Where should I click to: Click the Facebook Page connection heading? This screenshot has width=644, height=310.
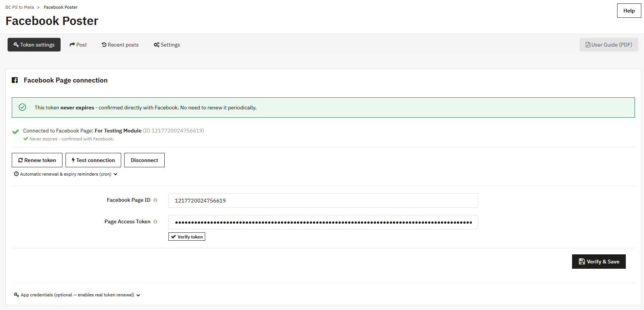point(65,80)
